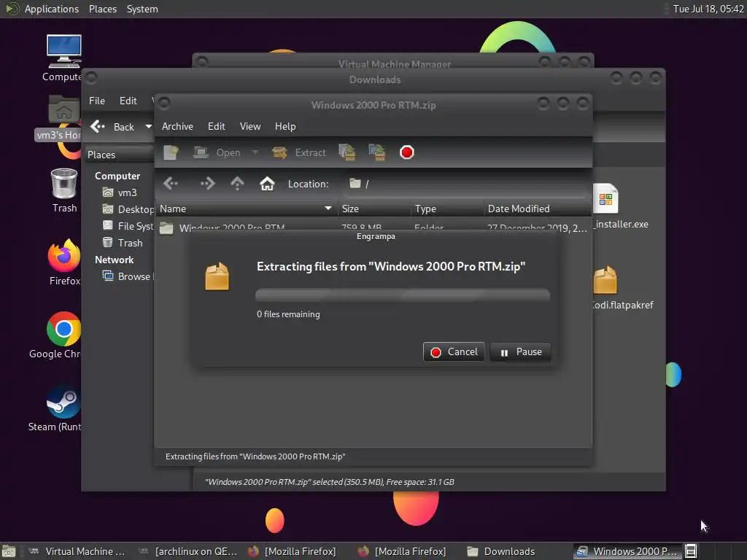
Task: Open the System panel menu
Action: click(142, 9)
